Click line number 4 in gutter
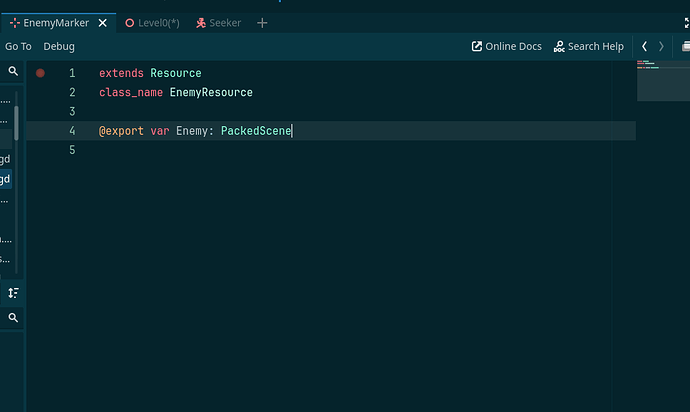 (72, 131)
